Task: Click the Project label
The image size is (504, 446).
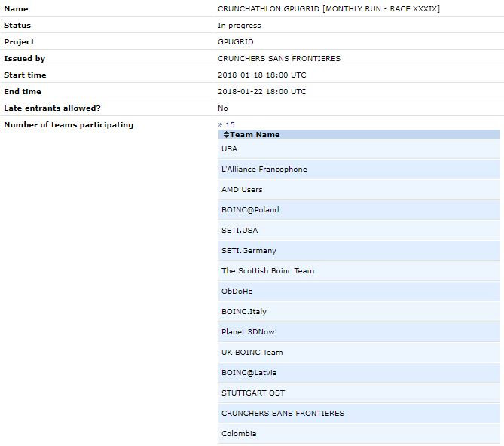Action: [19, 42]
